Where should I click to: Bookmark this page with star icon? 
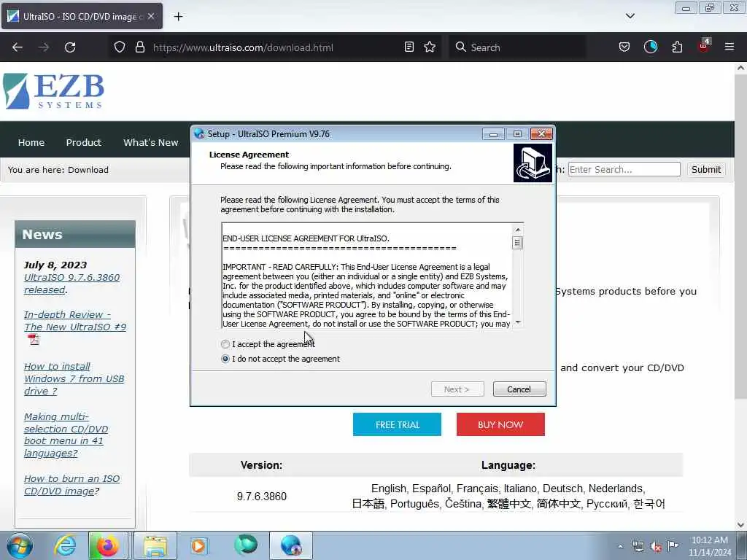(430, 47)
